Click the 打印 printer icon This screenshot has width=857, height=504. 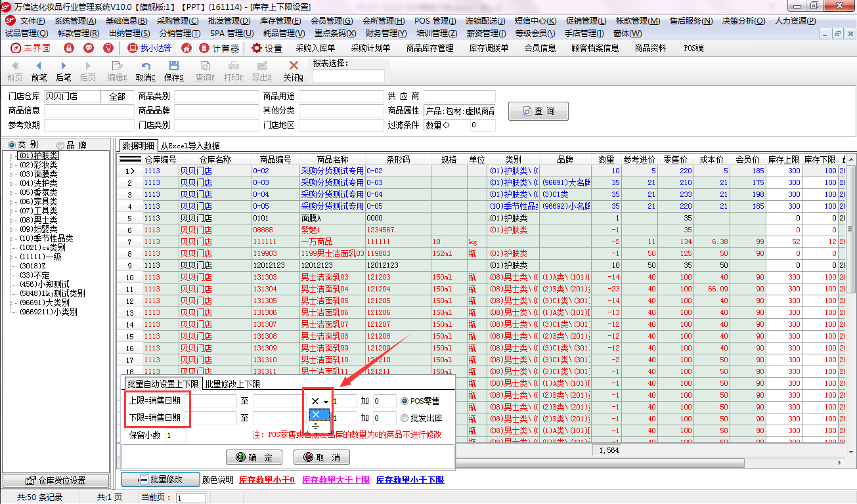point(233,71)
